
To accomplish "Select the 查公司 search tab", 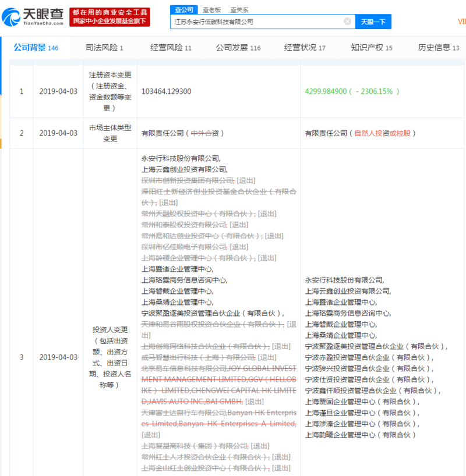I will click(x=184, y=10).
